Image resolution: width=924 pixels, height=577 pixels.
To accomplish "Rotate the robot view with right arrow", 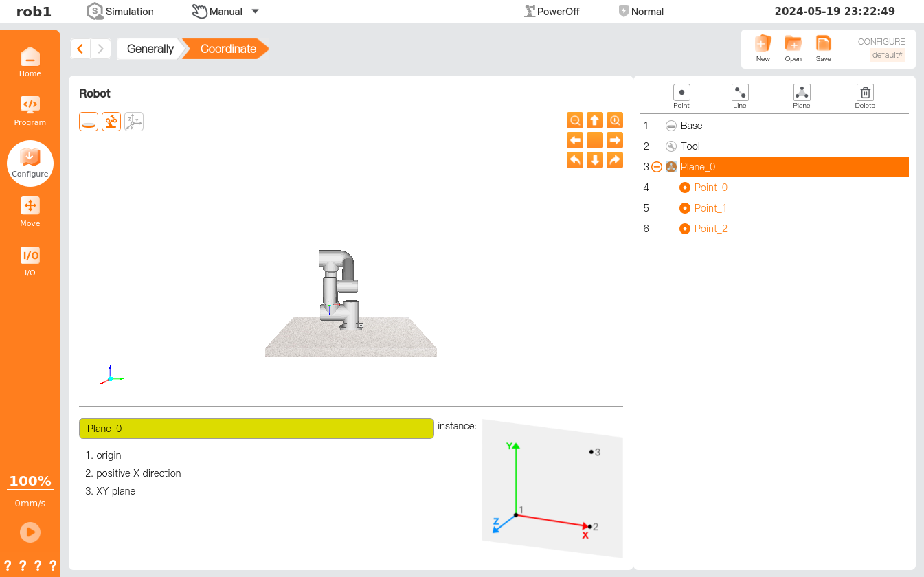I will (x=615, y=140).
